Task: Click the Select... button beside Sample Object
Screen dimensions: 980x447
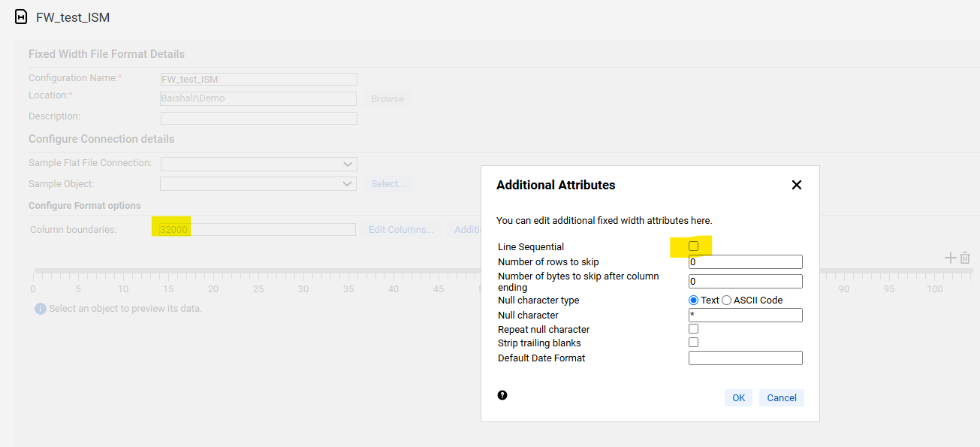Action: click(388, 183)
